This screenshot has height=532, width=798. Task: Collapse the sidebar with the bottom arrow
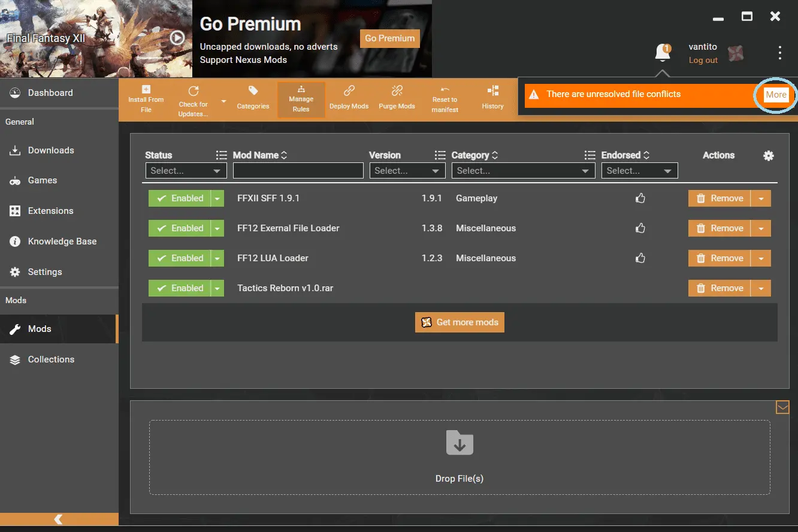59,519
